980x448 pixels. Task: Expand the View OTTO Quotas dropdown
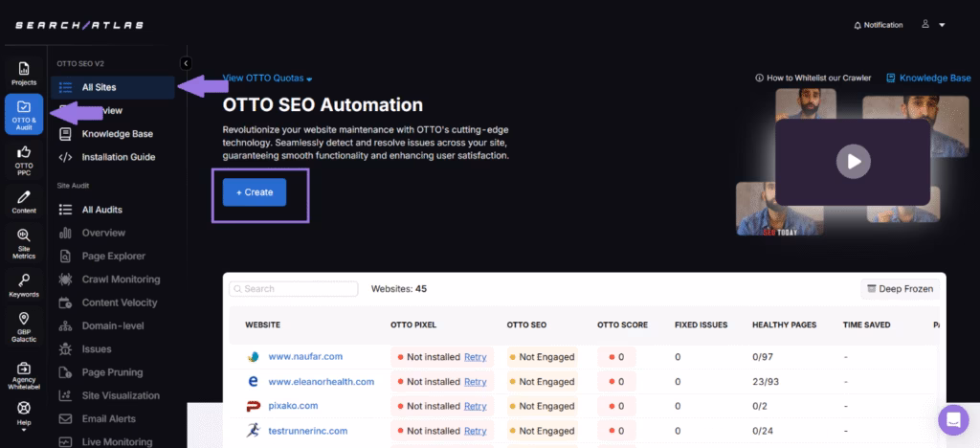point(268,78)
